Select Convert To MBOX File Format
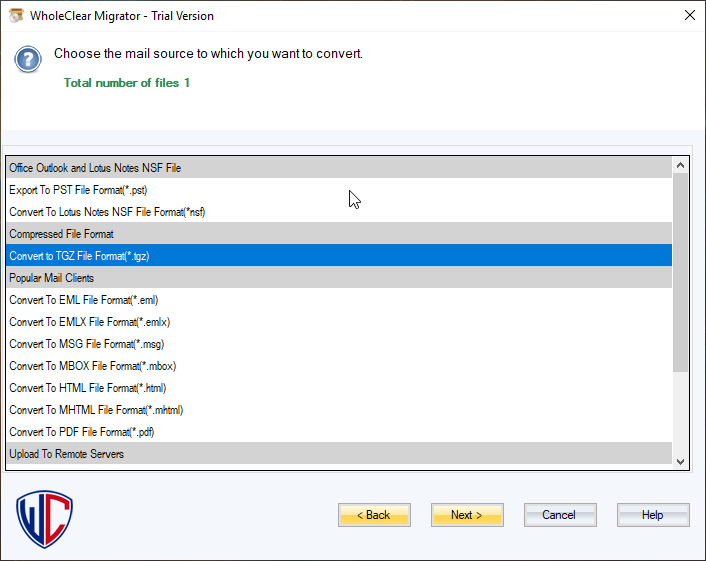 click(x=339, y=366)
